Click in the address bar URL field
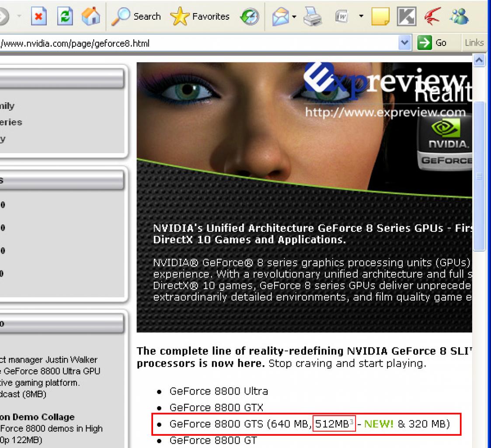Image resolution: width=491 pixels, height=448 pixels. (x=199, y=43)
